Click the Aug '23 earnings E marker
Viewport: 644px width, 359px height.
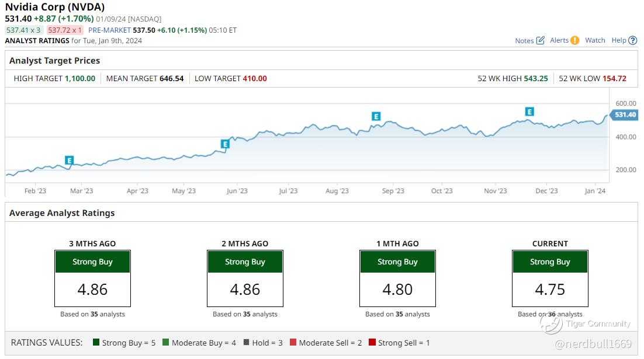(376, 117)
